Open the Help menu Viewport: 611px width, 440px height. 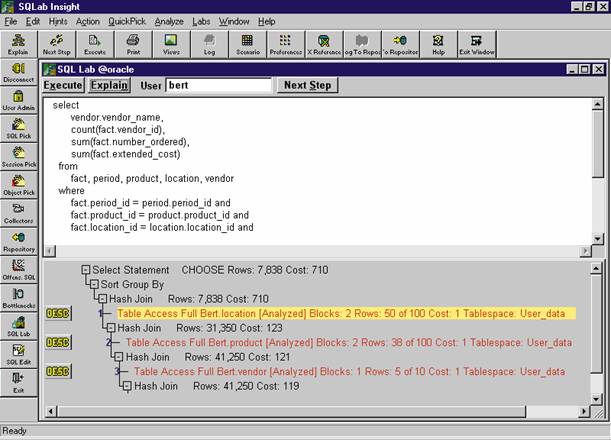pyautogui.click(x=267, y=21)
